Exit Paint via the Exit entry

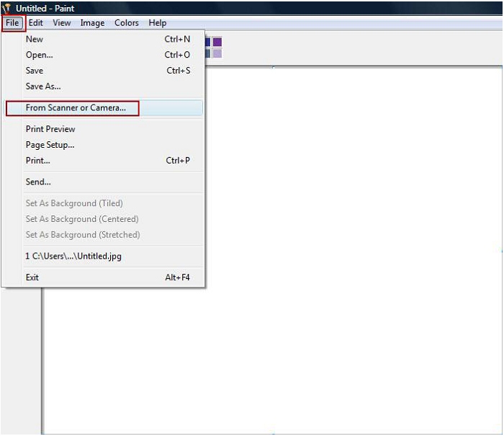(32, 277)
